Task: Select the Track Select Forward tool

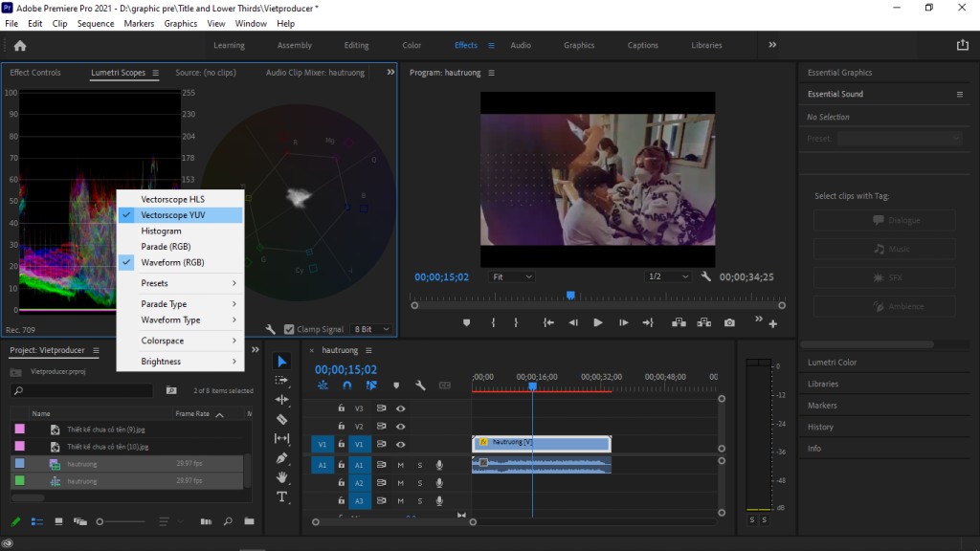Action: coord(282,382)
